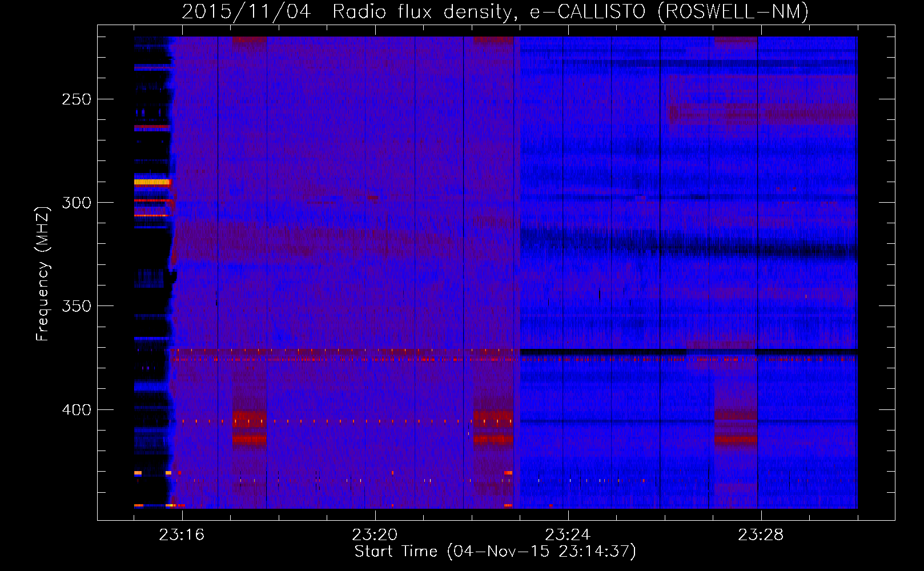The width and height of the screenshot is (924, 571).
Task: Click the '23:20' time tick label
Action: pyautogui.click(x=375, y=535)
